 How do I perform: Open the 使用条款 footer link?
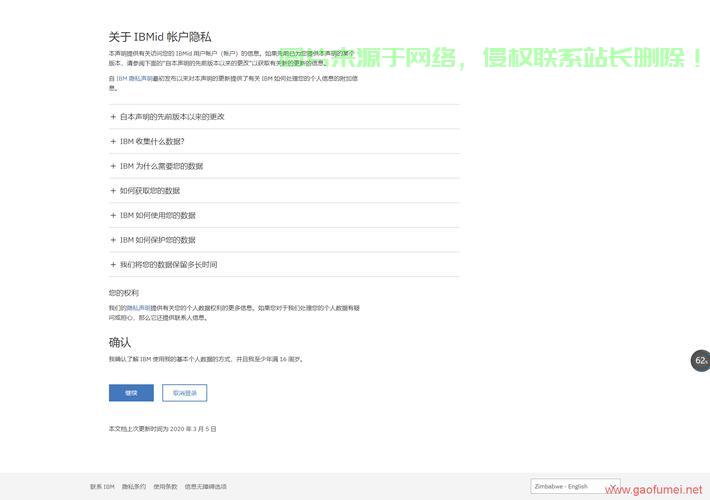[165, 487]
